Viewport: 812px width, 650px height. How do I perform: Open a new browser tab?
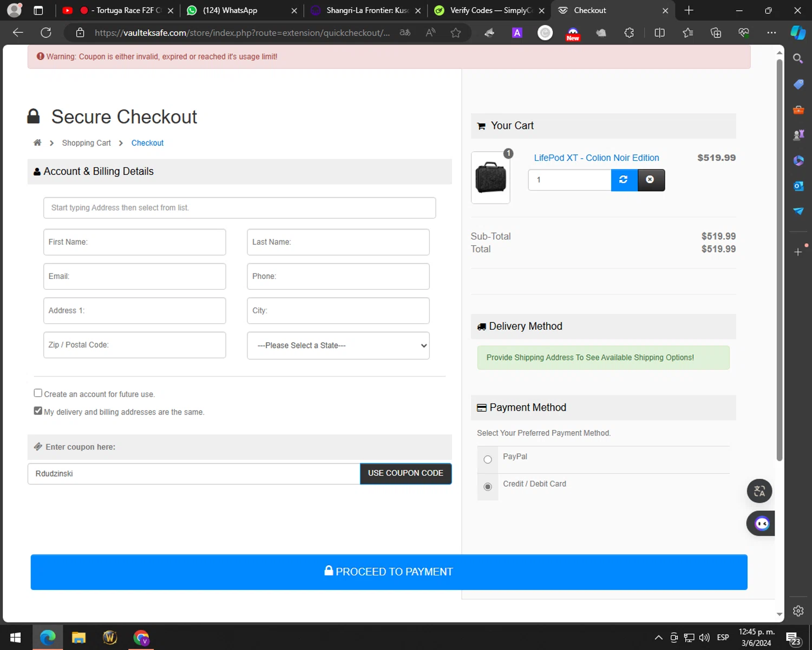(x=689, y=10)
